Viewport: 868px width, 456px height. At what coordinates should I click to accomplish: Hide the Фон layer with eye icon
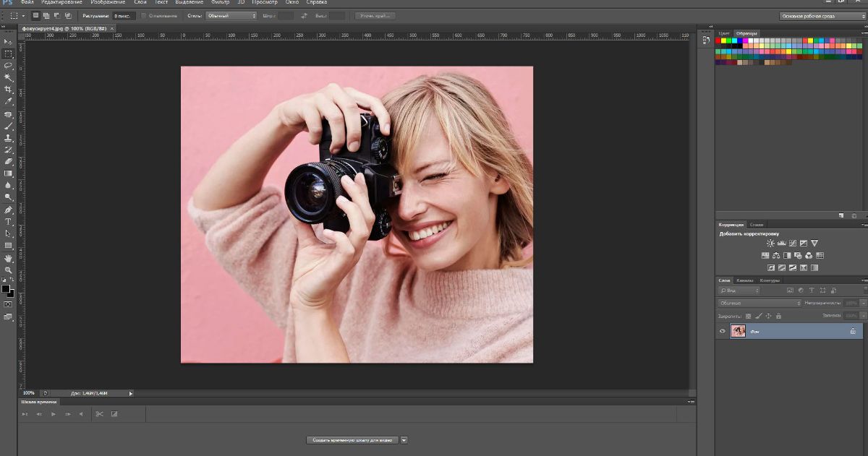pos(722,331)
